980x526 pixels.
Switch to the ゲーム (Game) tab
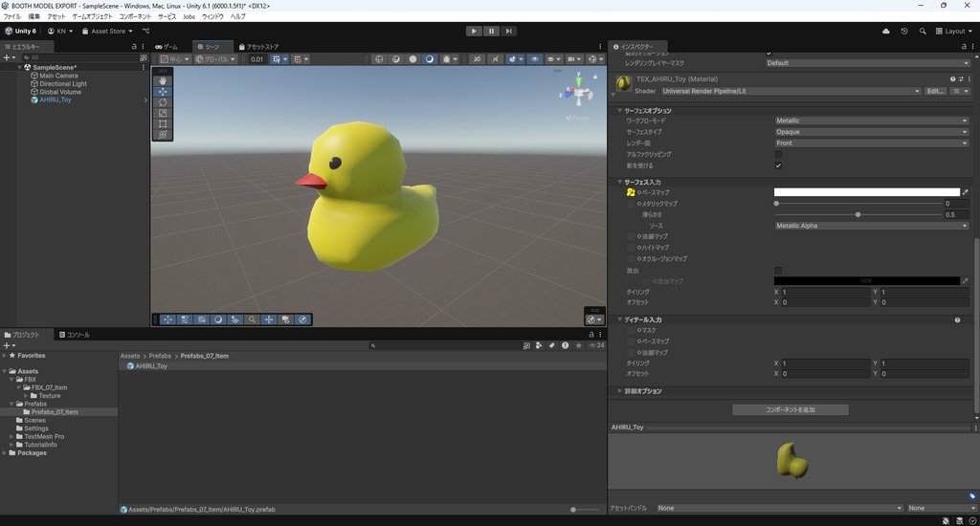click(167, 47)
